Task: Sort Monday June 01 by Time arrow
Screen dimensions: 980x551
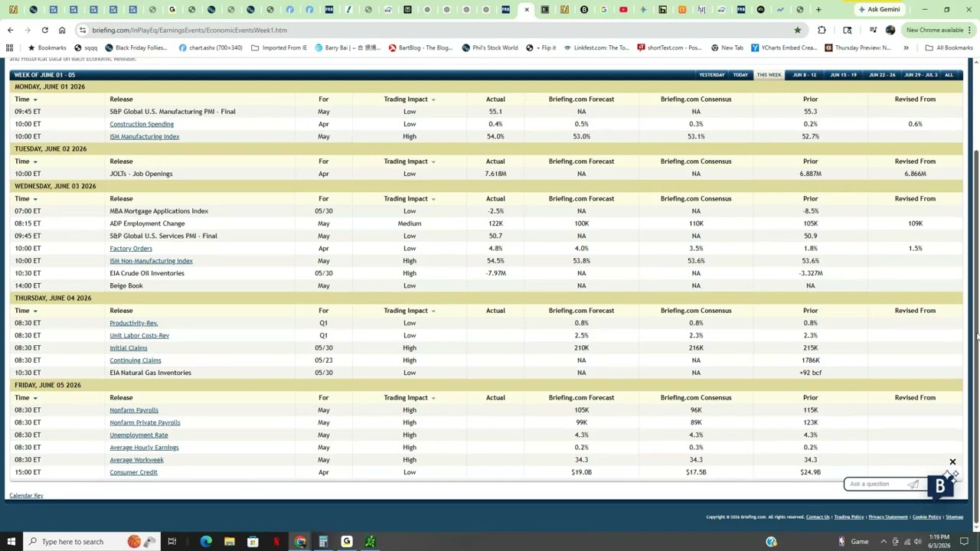Action: point(35,99)
